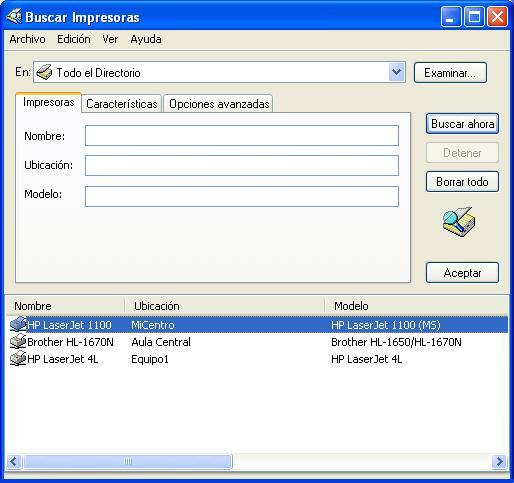The width and height of the screenshot is (514, 483).
Task: Switch to the Opciones avanzadas tab
Action: (219, 104)
